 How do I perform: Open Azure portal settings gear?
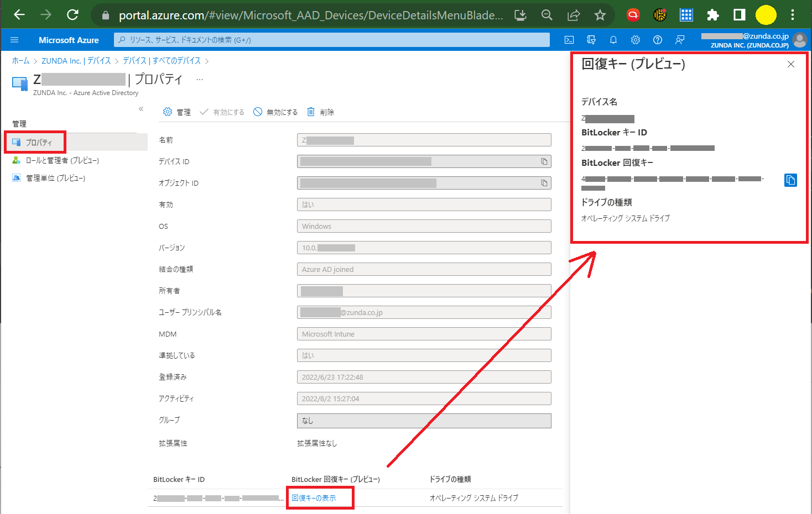pos(636,40)
